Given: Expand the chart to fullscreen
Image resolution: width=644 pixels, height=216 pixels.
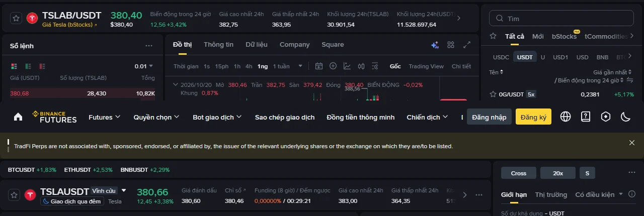Looking at the screenshot, I should [467, 45].
